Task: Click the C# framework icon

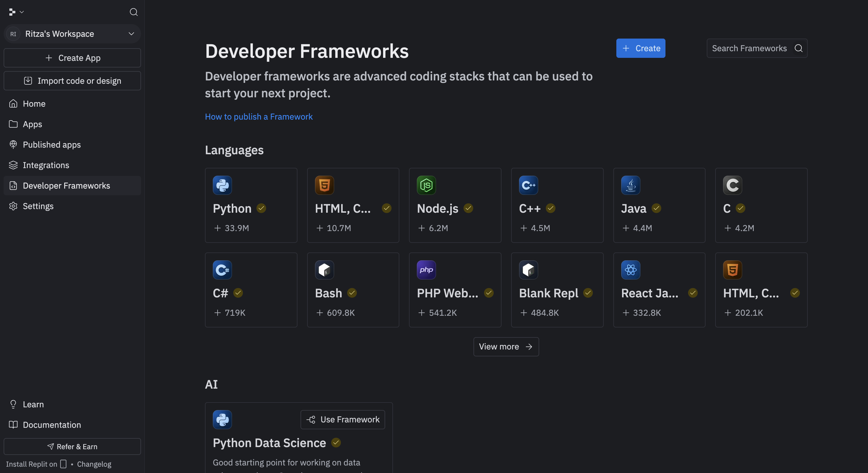Action: tap(222, 270)
